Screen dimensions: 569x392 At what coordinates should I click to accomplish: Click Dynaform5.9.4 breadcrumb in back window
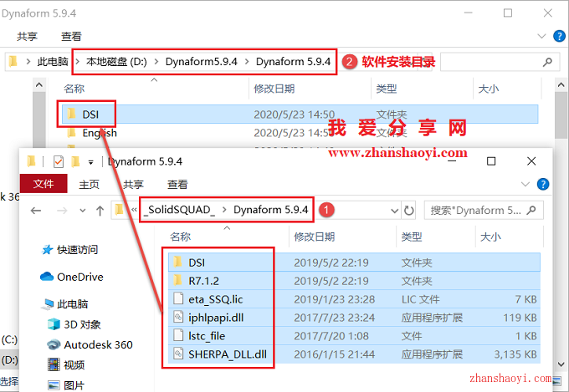click(202, 62)
